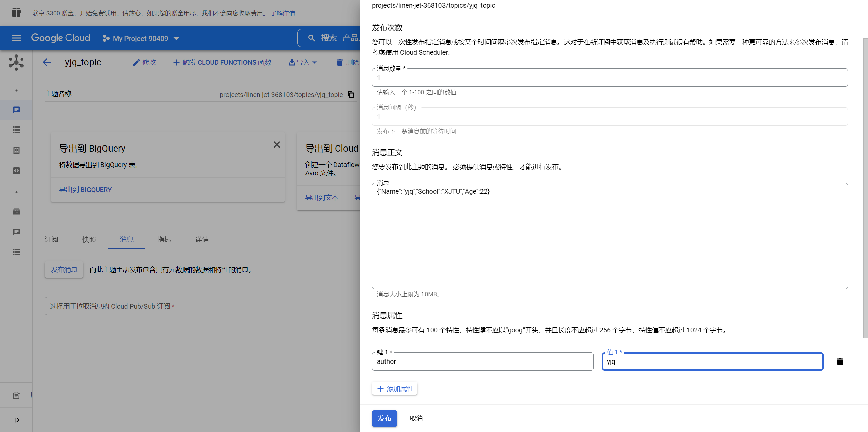Open the 了解详情 link

pos(282,13)
